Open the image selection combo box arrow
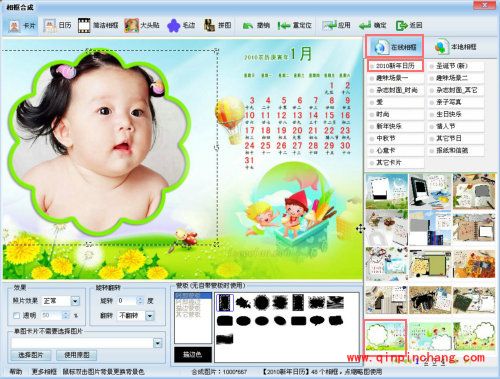The height and width of the screenshot is (379, 500). 158,343
